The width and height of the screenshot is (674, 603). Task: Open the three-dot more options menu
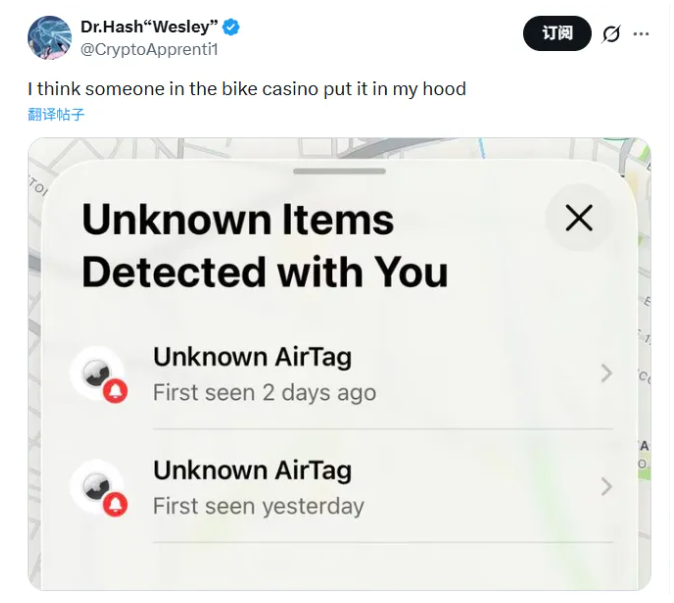[641, 34]
